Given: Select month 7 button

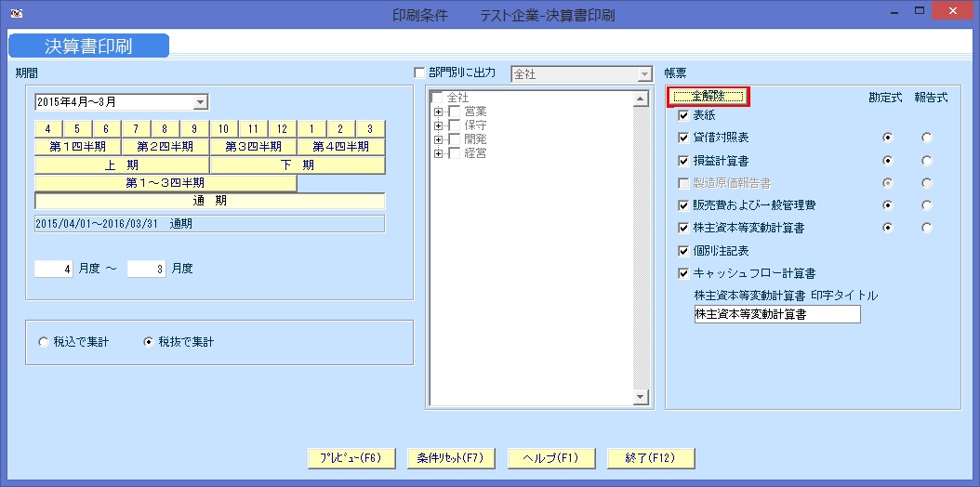Looking at the screenshot, I should pos(137,129).
